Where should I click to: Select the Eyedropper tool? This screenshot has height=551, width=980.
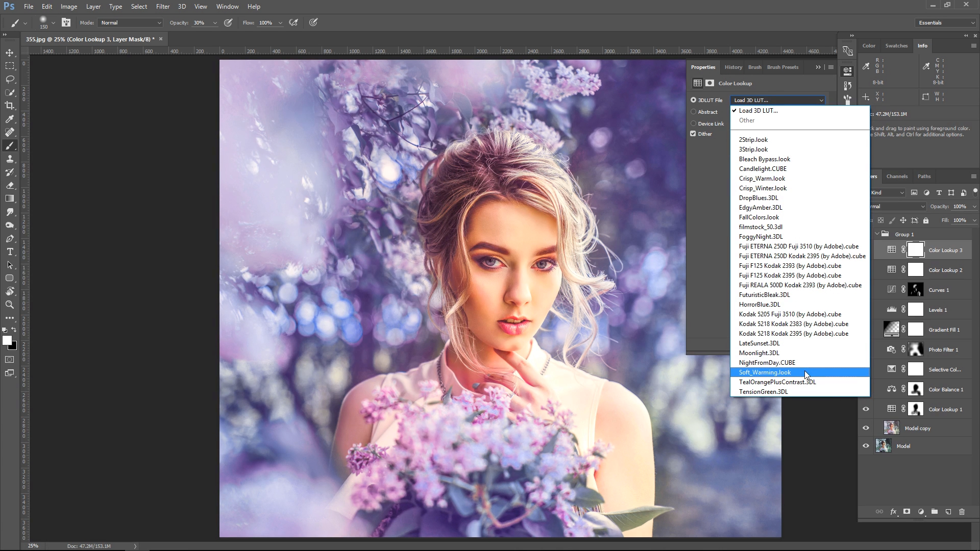(x=10, y=119)
